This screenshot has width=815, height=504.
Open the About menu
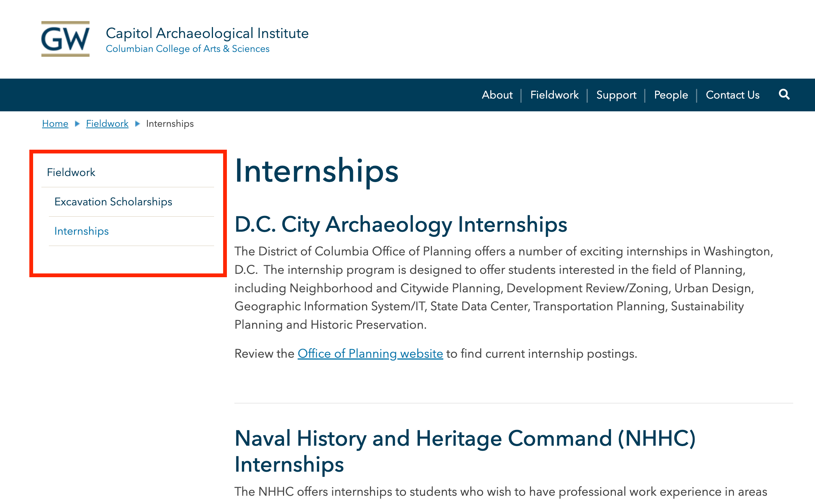point(497,95)
